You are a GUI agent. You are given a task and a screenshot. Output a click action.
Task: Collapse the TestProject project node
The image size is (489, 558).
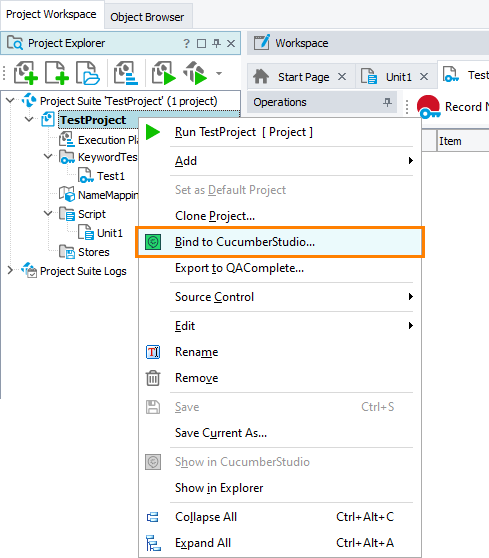(29, 119)
